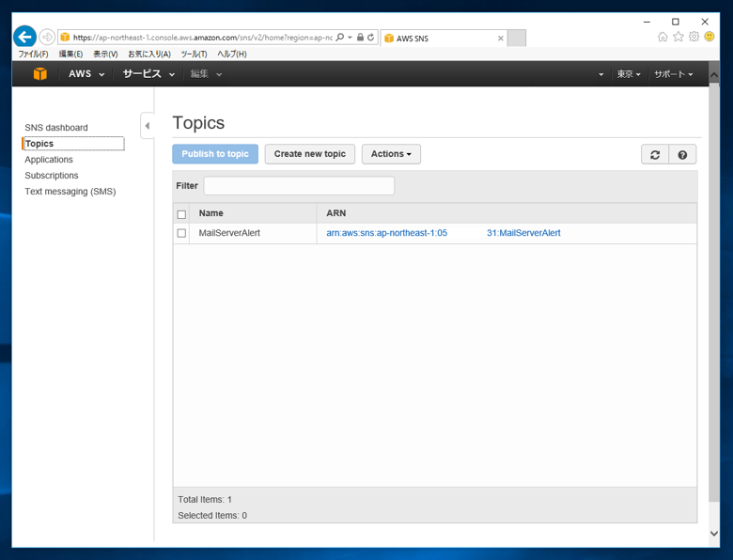733x560 pixels.
Task: Refresh the topics list
Action: click(655, 155)
